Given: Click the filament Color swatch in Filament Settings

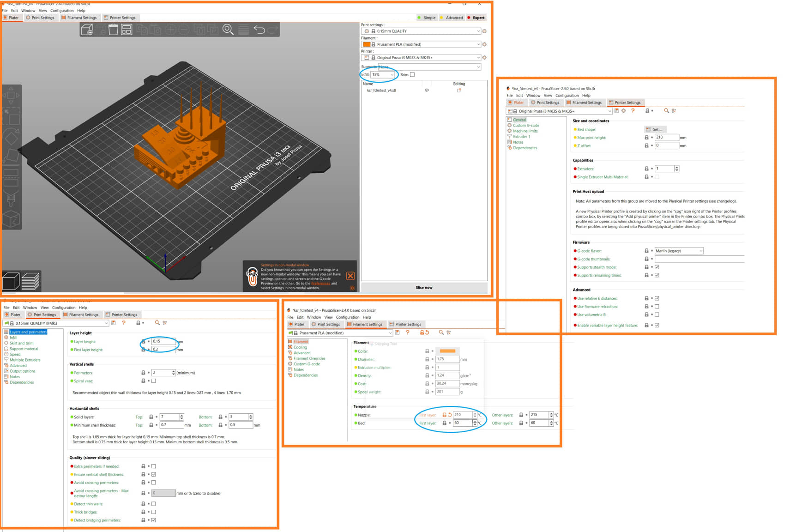Looking at the screenshot, I should point(447,351).
